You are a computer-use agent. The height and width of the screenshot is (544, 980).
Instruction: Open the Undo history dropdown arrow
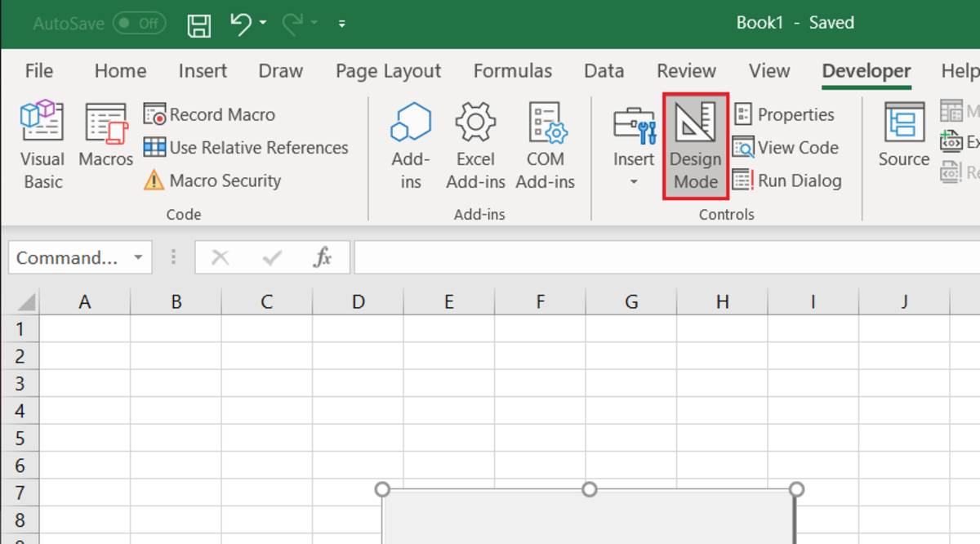[263, 24]
